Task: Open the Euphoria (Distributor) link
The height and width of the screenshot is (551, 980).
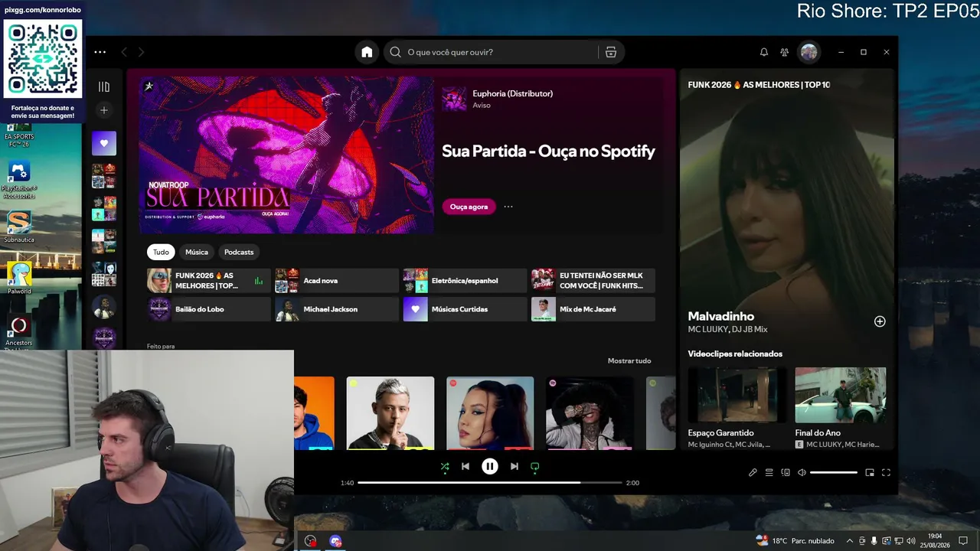Action: click(512, 93)
